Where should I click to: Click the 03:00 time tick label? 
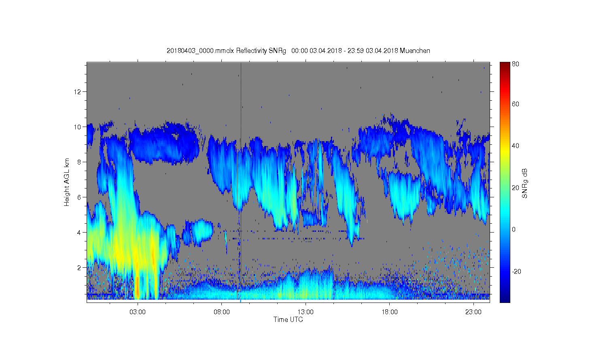[x=138, y=312]
